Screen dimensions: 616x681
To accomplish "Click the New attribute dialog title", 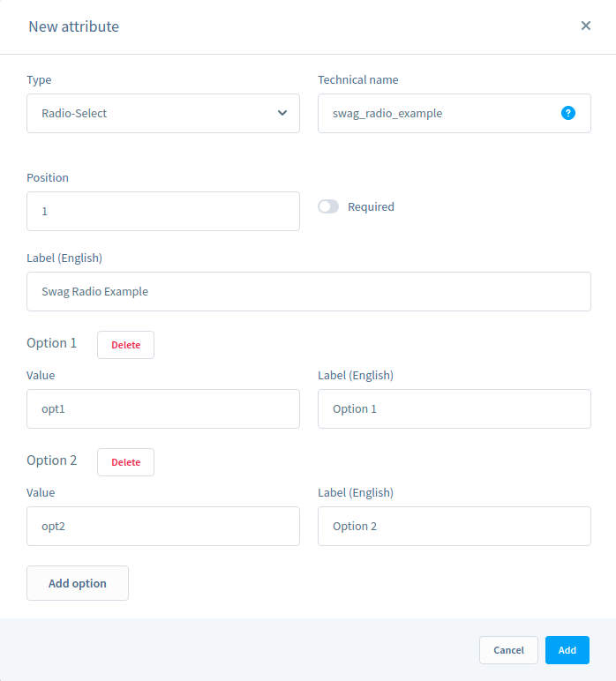I will click(73, 26).
